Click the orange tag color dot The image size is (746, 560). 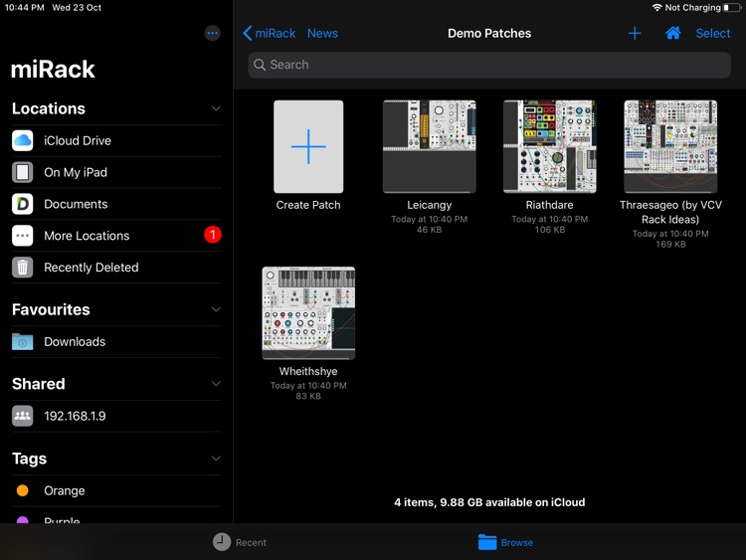click(x=22, y=490)
